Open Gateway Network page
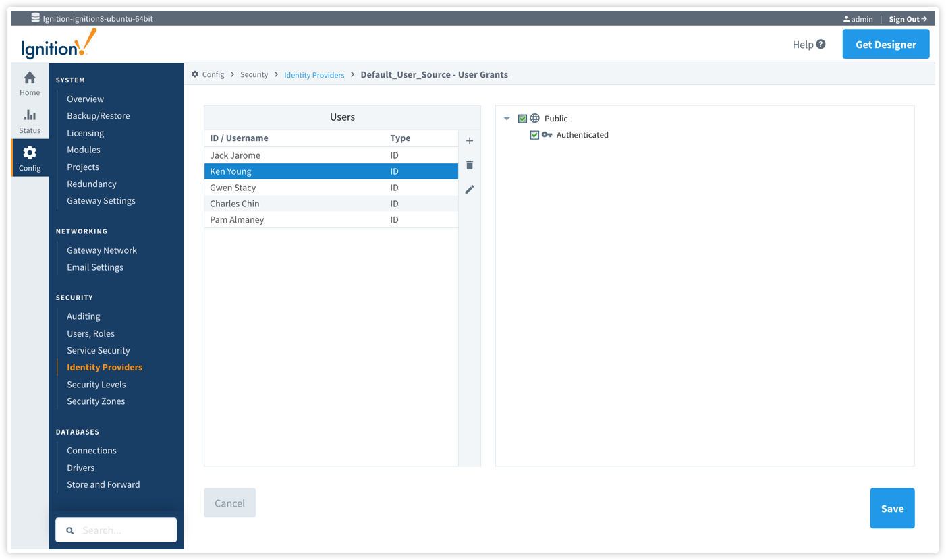Screen dimensions: 946x560 coord(102,250)
